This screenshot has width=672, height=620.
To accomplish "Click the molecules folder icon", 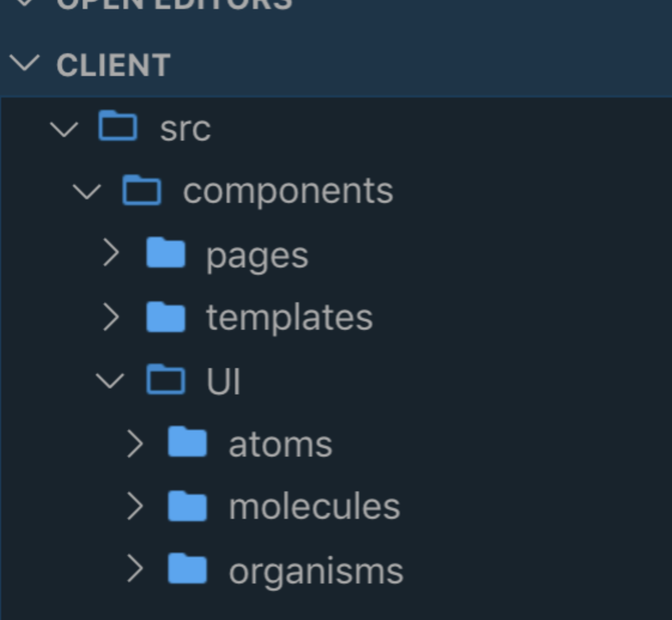I will coord(187,506).
